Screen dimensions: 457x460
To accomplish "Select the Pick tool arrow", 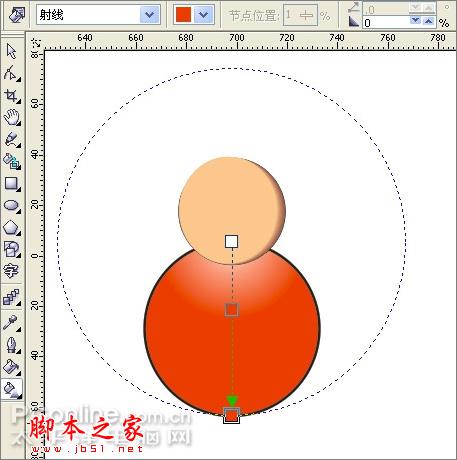I will [11, 51].
